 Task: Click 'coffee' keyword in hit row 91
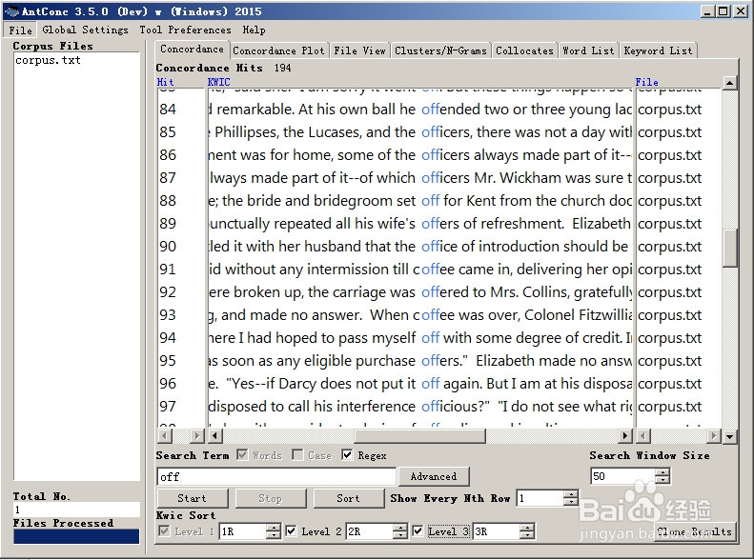[434, 270]
